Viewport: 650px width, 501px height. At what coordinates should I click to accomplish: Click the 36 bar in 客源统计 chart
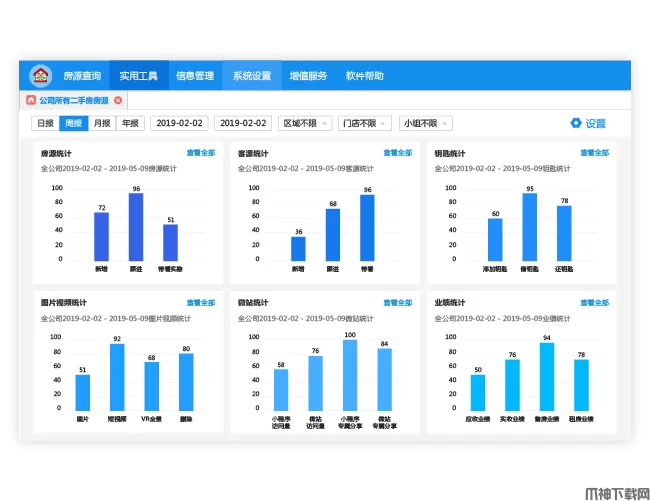coord(298,249)
